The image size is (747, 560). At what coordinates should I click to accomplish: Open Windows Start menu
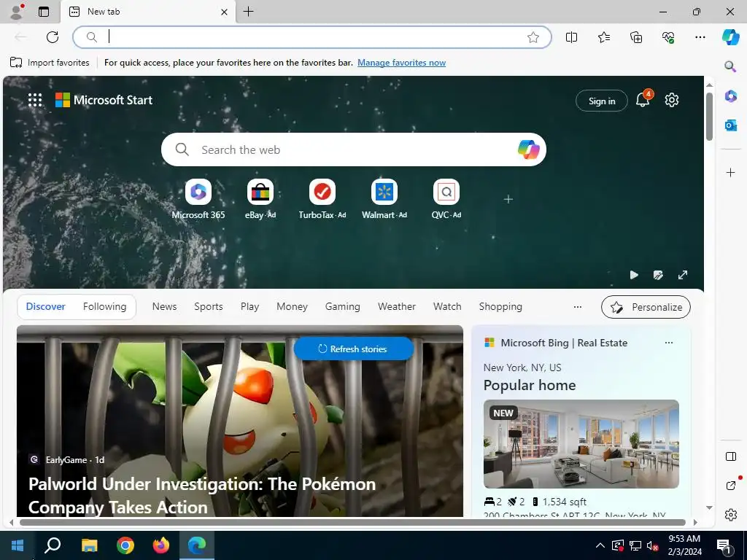pyautogui.click(x=18, y=545)
